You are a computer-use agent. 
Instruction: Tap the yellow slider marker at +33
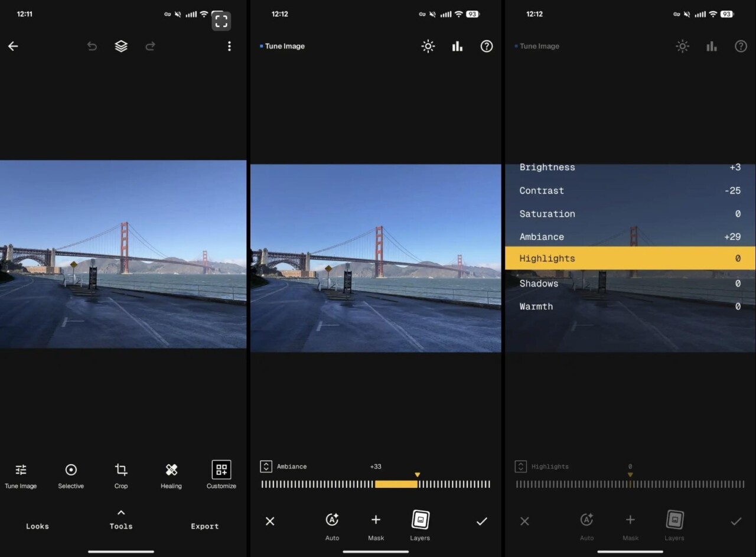tap(418, 475)
